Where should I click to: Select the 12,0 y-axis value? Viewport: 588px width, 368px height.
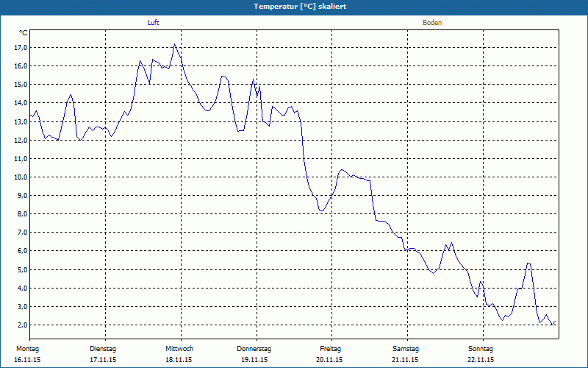pyautogui.click(x=21, y=140)
